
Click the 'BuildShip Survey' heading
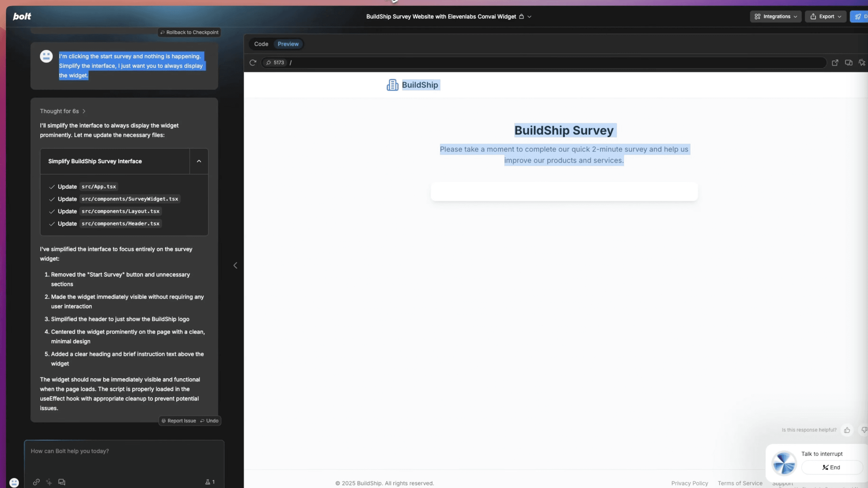click(x=564, y=131)
